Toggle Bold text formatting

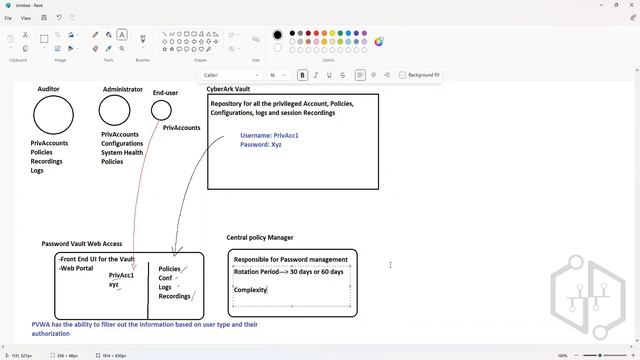tap(302, 75)
